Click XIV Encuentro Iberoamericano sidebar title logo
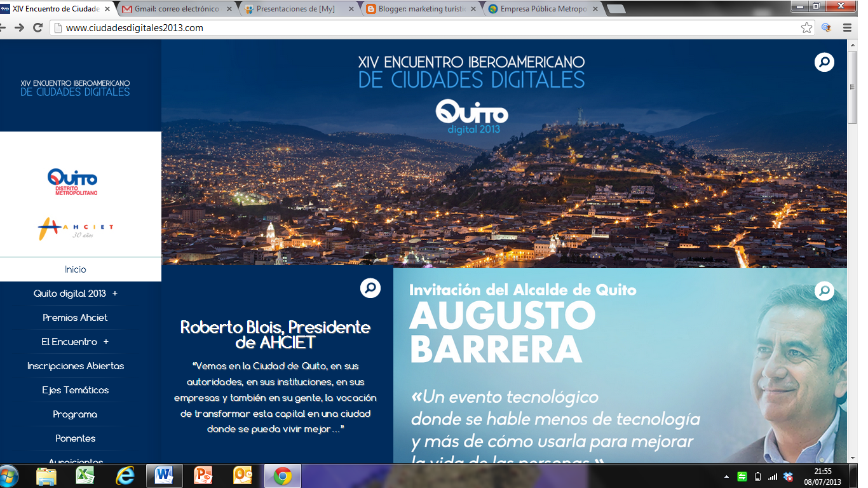868x488 pixels. pos(75,88)
